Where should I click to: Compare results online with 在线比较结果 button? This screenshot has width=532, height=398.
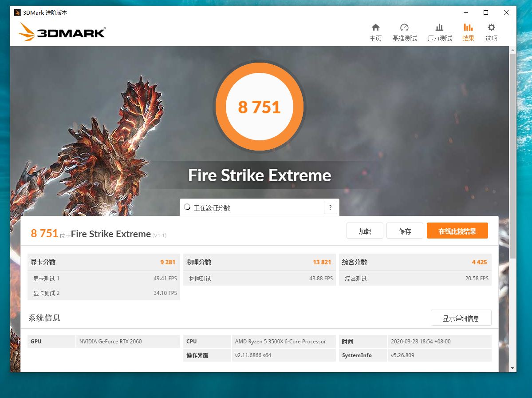(x=457, y=231)
